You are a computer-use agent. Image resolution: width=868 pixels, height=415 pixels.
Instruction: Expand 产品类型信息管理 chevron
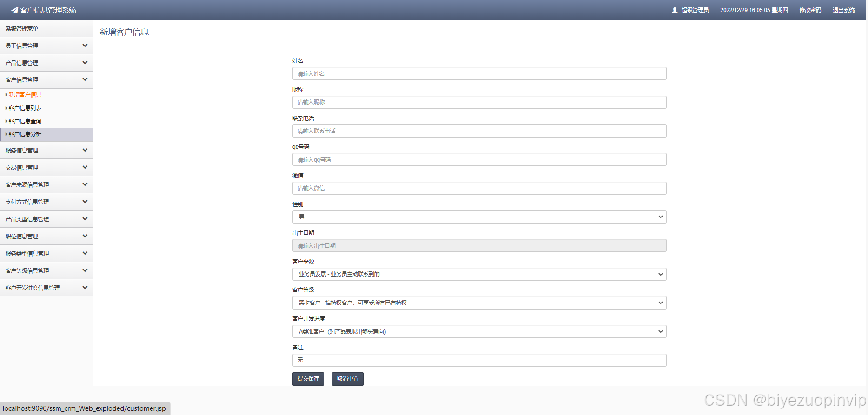point(85,219)
